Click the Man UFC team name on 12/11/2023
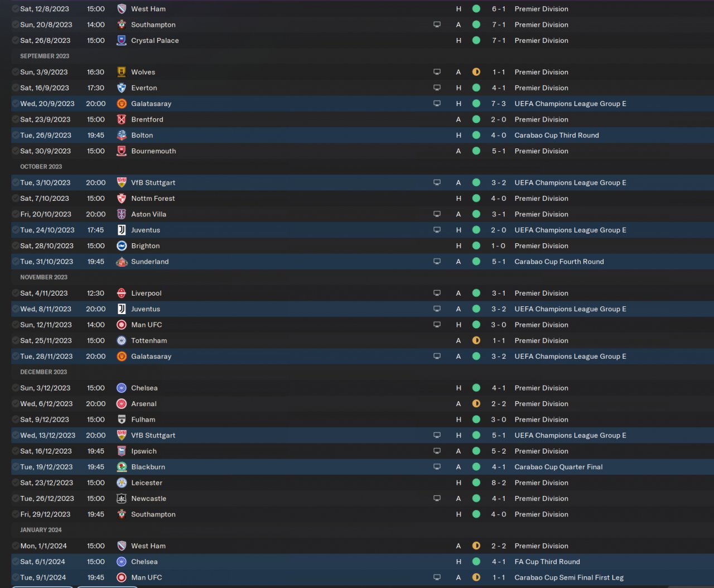The image size is (714, 588). [x=147, y=325]
